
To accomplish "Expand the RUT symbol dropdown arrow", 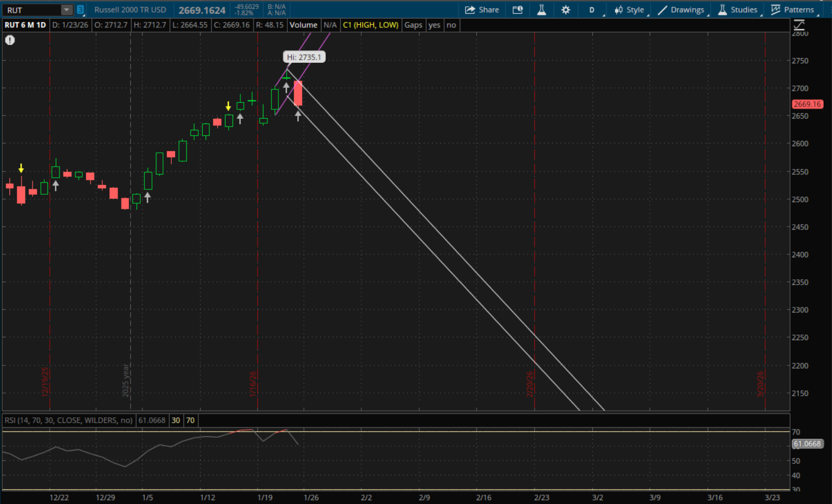I will (x=66, y=10).
